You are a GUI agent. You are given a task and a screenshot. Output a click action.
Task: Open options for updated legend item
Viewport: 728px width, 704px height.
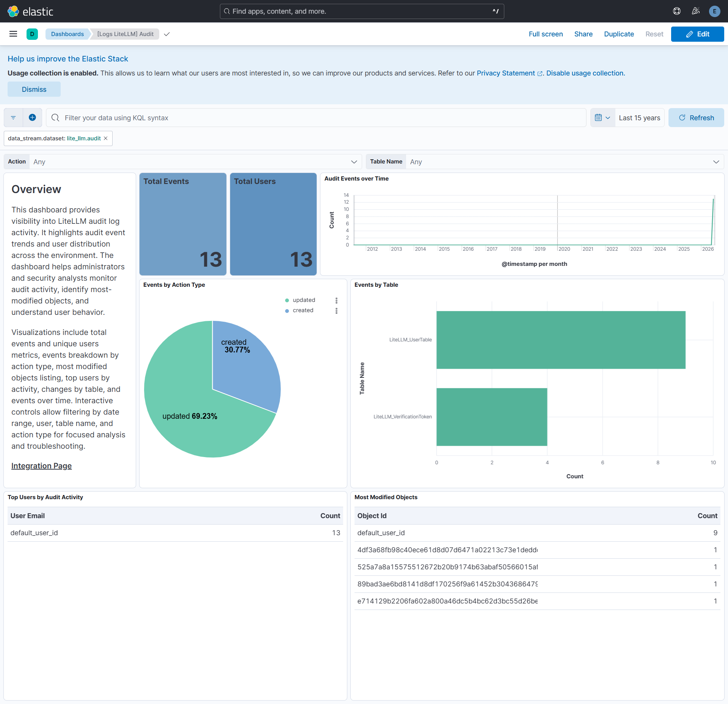[x=336, y=300]
